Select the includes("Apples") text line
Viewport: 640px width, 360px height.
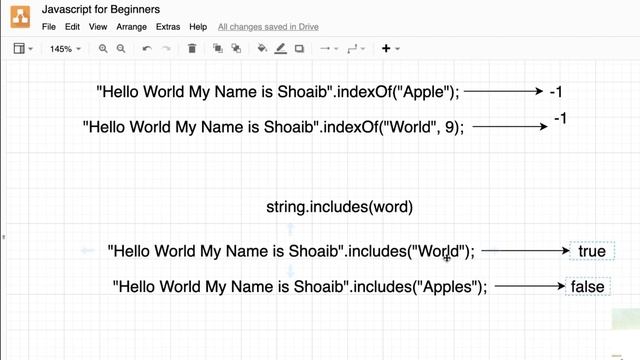coord(300,287)
